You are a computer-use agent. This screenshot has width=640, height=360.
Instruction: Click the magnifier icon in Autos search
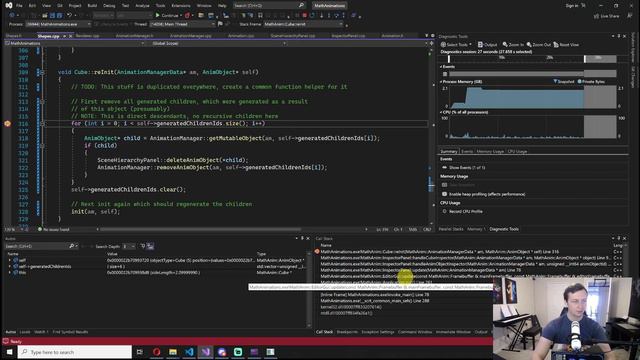[71, 246]
